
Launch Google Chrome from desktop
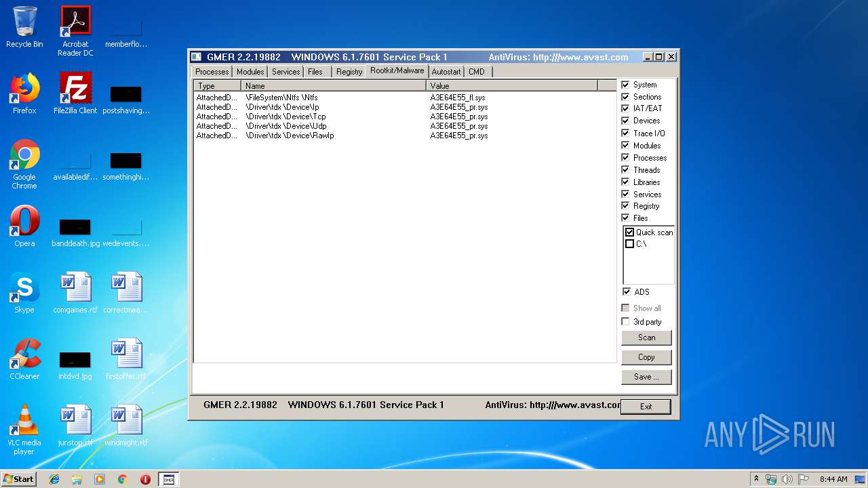click(x=24, y=164)
